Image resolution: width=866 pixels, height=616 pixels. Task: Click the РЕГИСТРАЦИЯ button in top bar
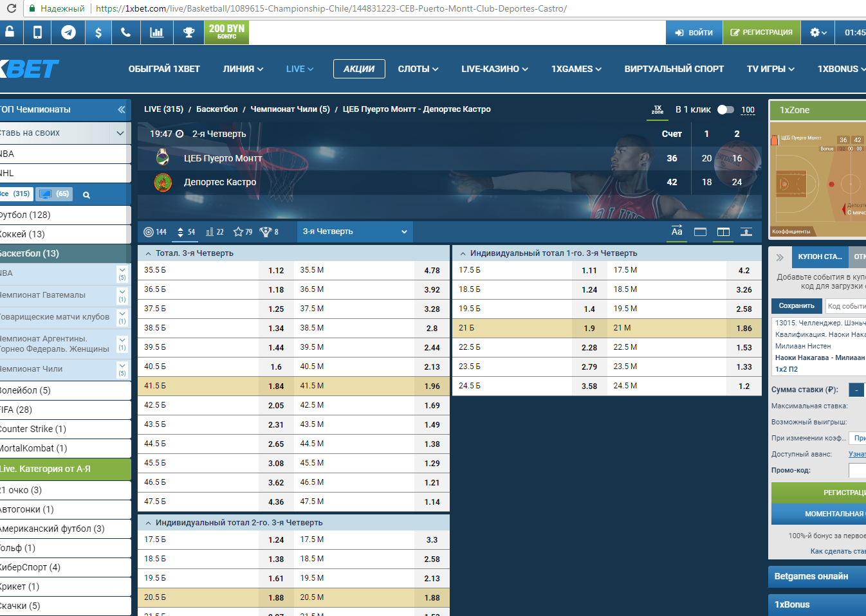pos(761,32)
